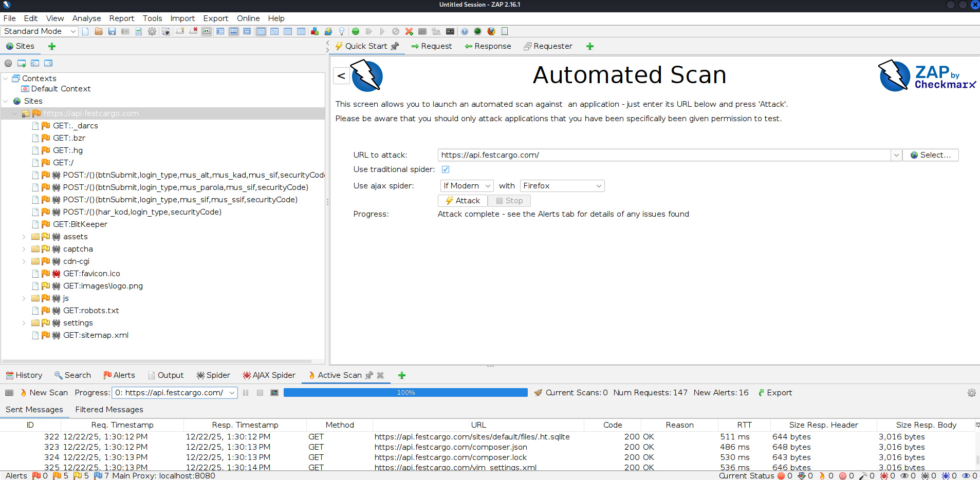Open Manage Add-ons colored blocks icon

(315, 31)
